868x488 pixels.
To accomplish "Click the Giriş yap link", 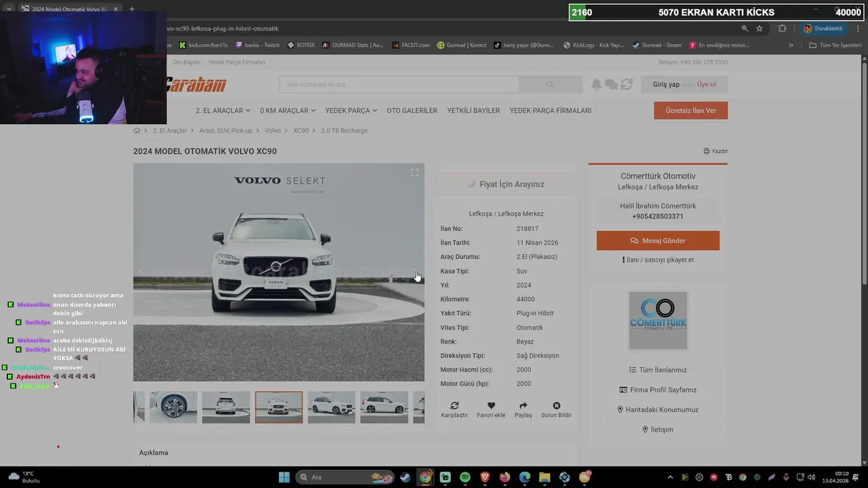I will 666,85.
